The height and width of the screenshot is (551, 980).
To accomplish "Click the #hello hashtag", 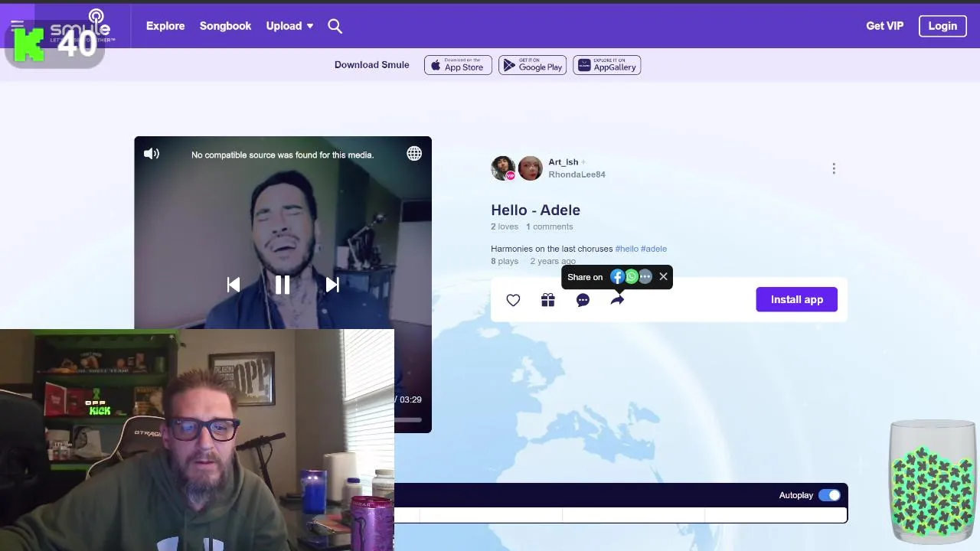I will click(626, 249).
